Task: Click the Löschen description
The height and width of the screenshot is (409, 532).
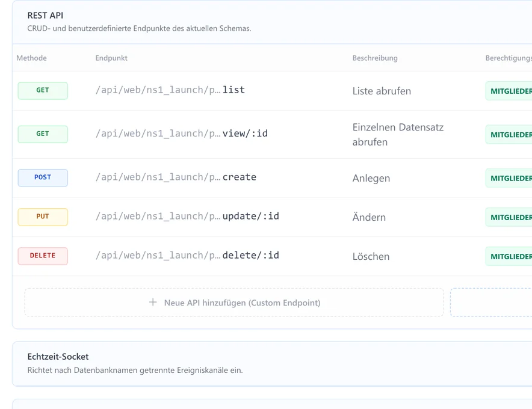Action: coord(371,256)
